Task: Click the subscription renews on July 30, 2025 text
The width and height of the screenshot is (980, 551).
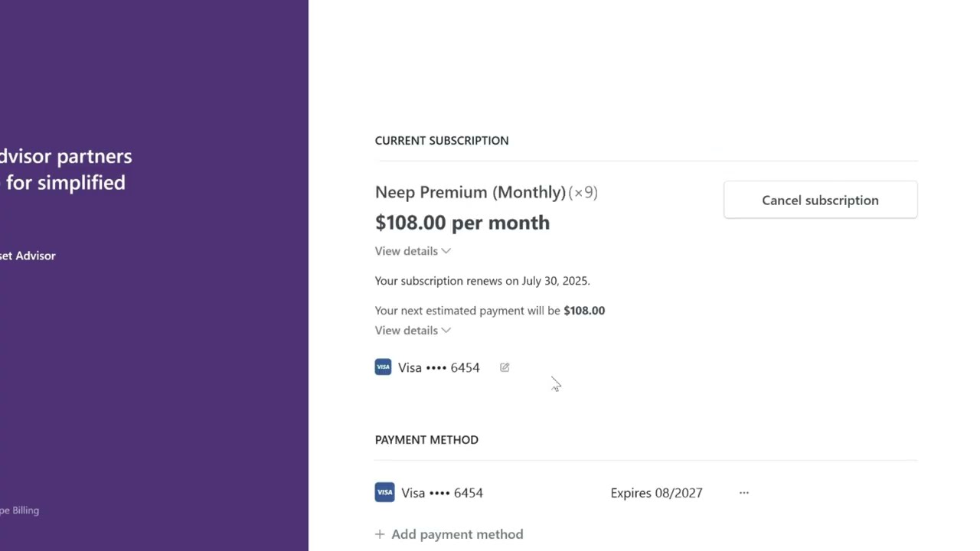Action: [x=482, y=281]
